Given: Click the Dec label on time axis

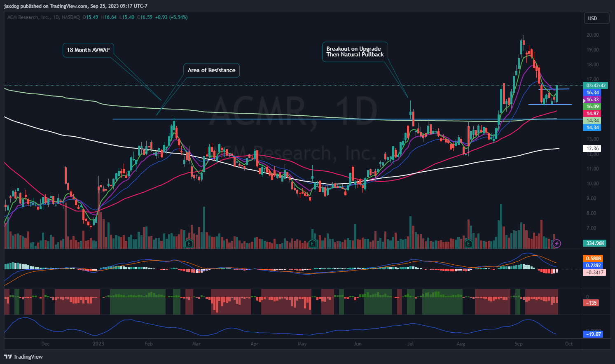Looking at the screenshot, I should pos(45,344).
